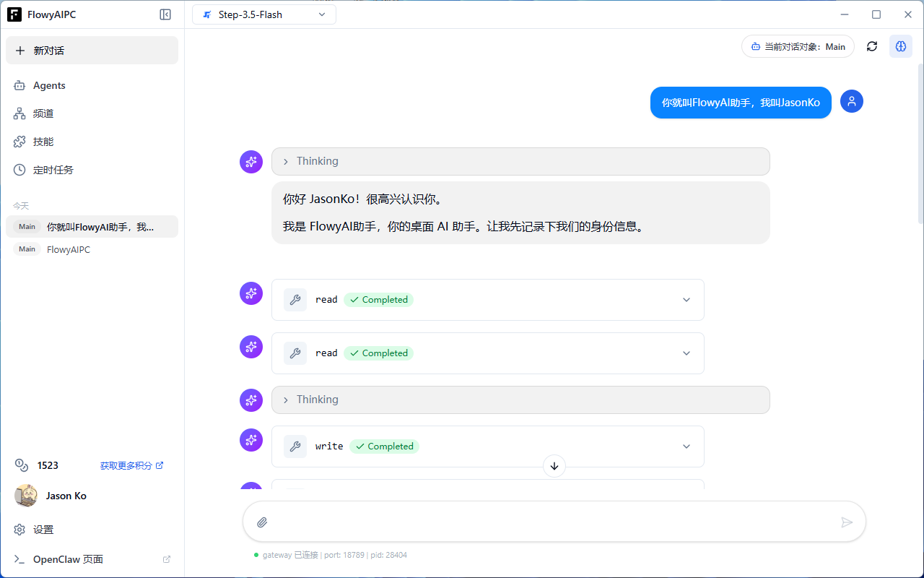Jump to latest message with down arrow
924x578 pixels.
pos(554,466)
